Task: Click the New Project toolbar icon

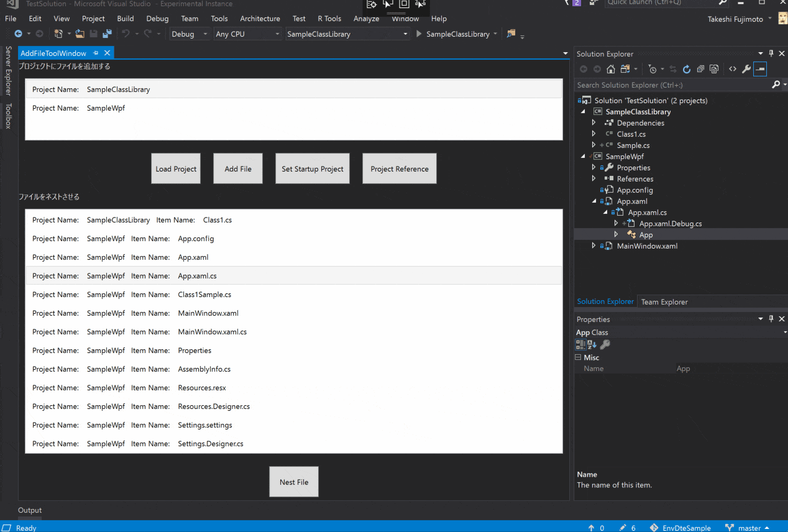Action: click(58, 34)
